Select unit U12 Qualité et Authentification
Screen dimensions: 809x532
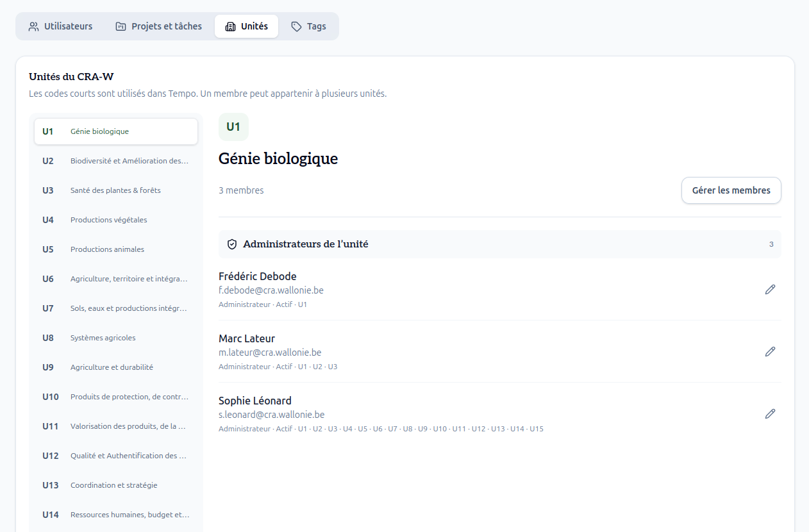coord(116,456)
